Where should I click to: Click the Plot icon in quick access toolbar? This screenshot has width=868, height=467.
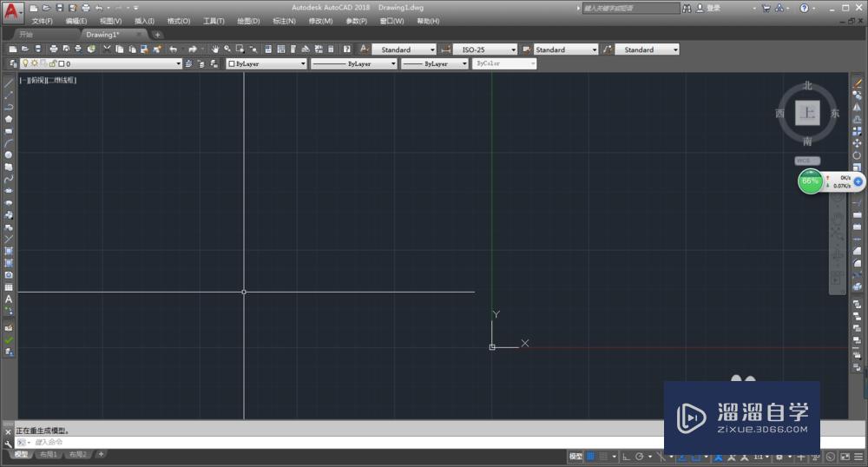tap(86, 8)
